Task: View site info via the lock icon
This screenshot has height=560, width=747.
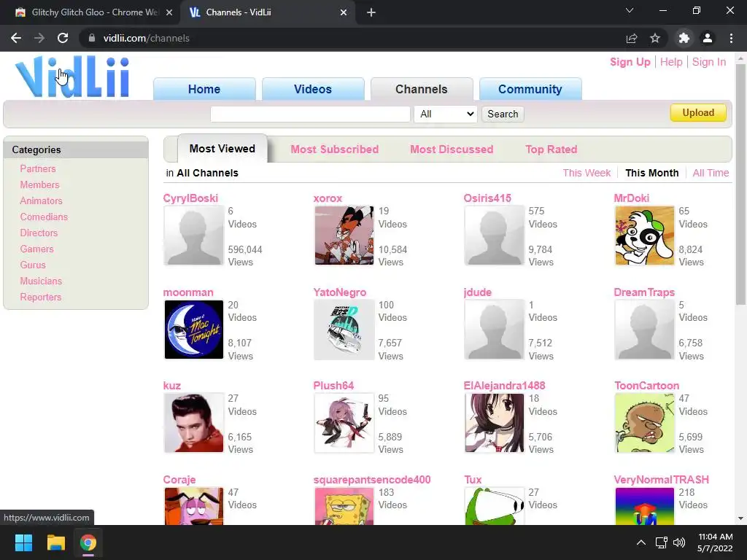Action: (92, 38)
